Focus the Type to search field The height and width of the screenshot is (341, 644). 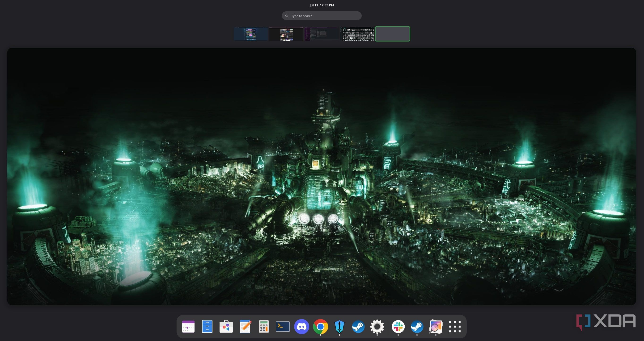point(322,16)
